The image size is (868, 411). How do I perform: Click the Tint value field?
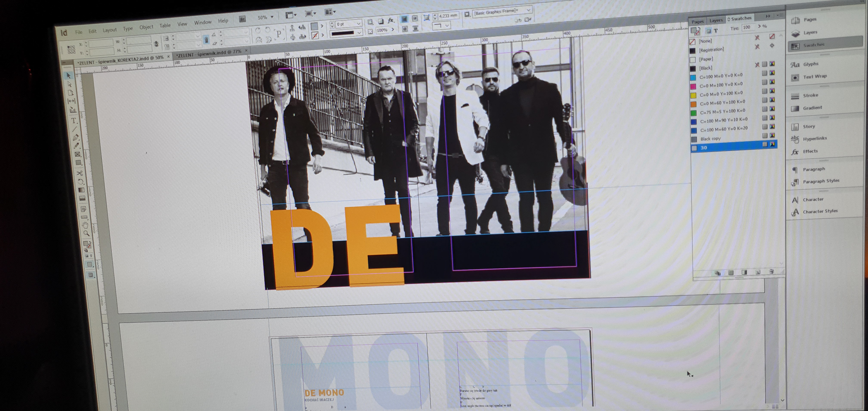coord(749,27)
